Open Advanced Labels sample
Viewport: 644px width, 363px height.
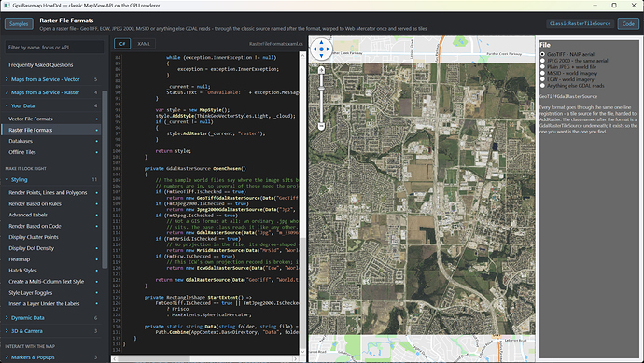coord(51,215)
